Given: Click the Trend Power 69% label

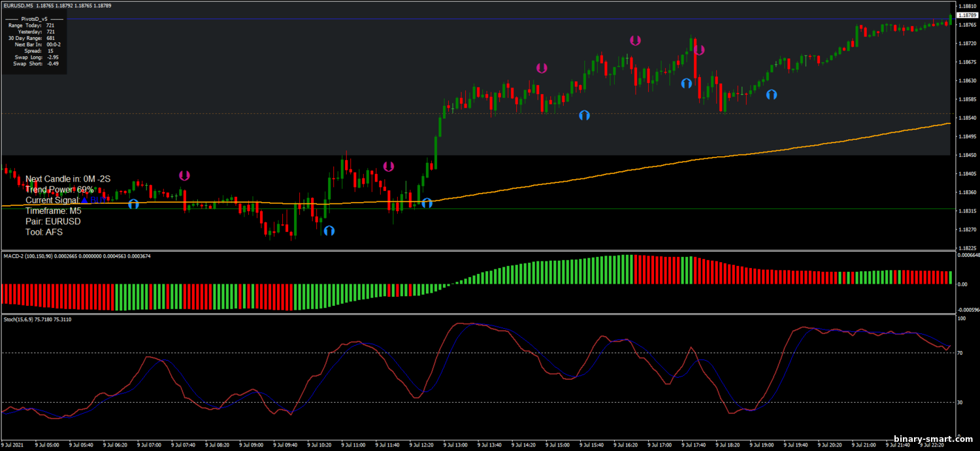Looking at the screenshot, I should [x=59, y=190].
